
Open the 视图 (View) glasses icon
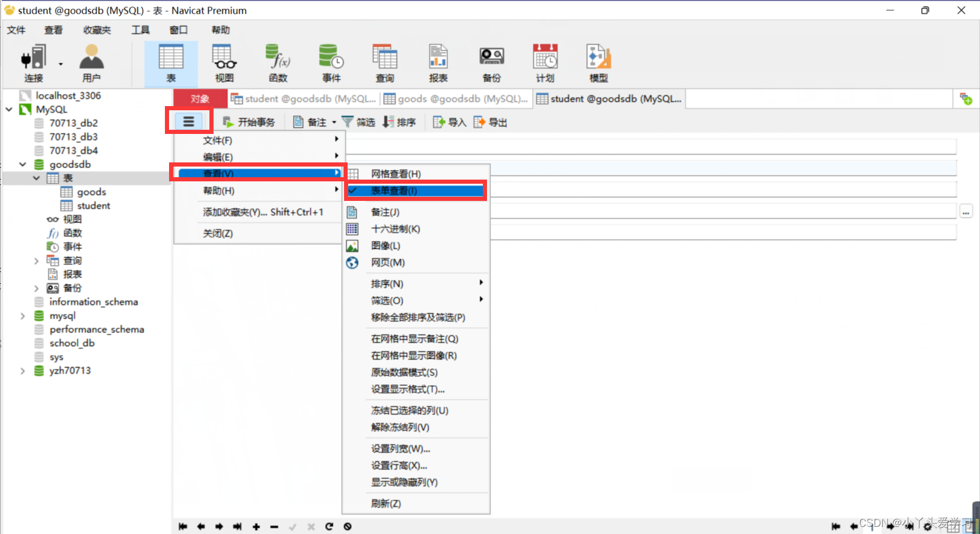click(224, 63)
